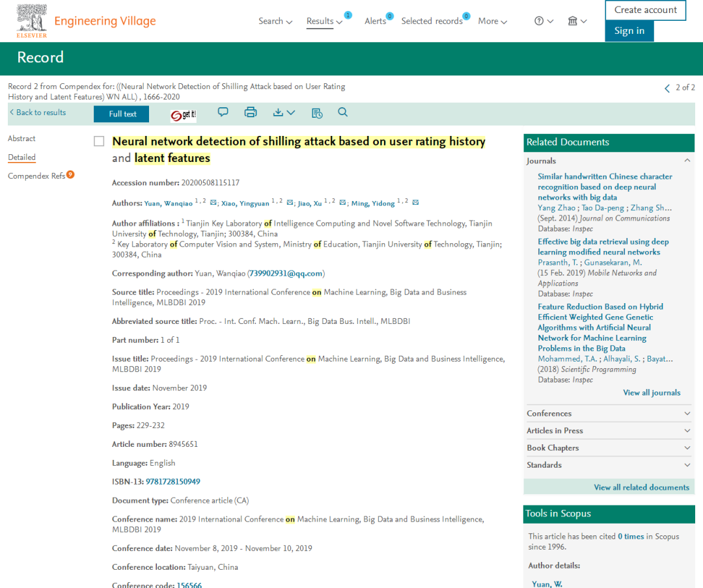Click email 739902931@qq.com link
The height and width of the screenshot is (588, 703).
tap(286, 273)
